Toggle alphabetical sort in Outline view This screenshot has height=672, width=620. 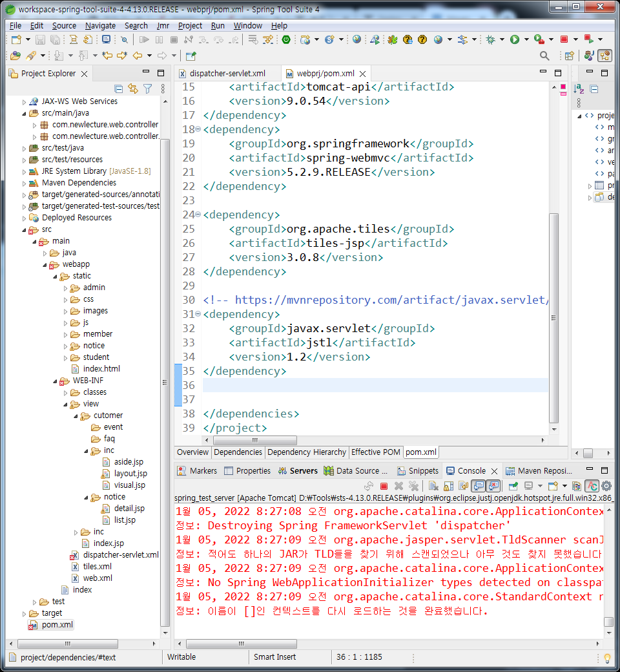point(579,89)
